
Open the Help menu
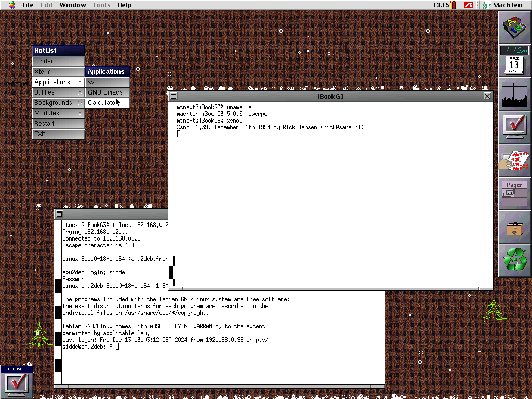coord(124,5)
